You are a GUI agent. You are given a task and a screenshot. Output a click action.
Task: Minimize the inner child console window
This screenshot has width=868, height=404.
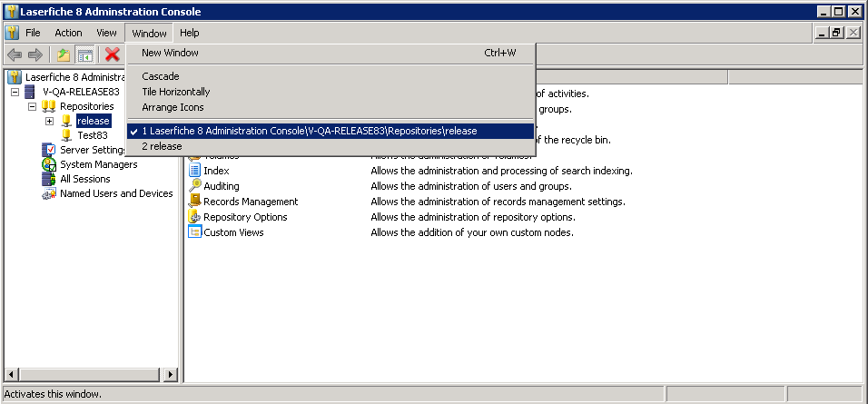point(822,33)
